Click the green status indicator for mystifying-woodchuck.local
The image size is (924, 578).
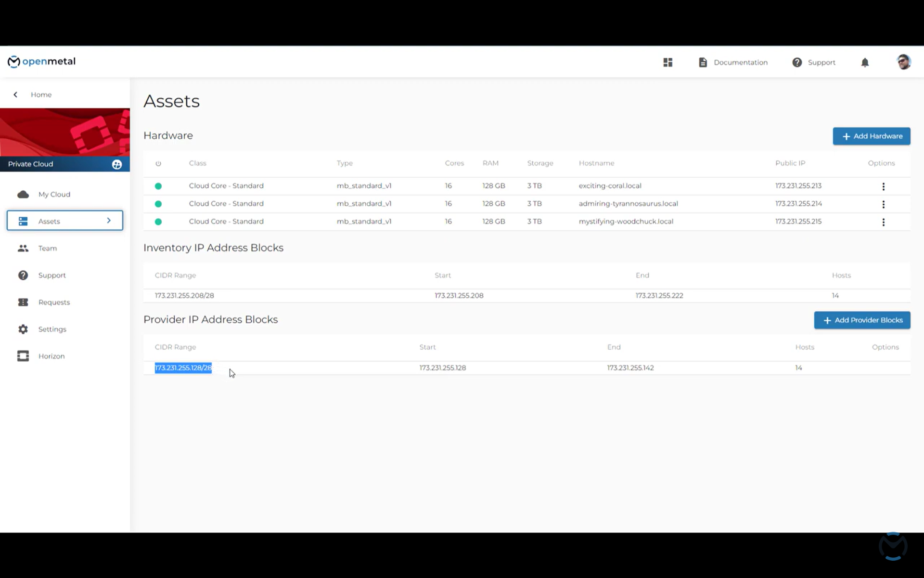tap(159, 222)
